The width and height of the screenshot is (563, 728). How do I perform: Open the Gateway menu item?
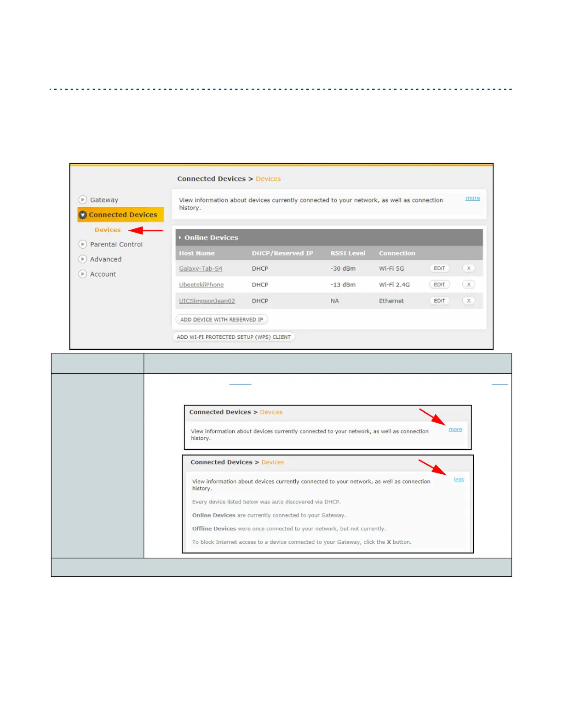click(x=104, y=200)
